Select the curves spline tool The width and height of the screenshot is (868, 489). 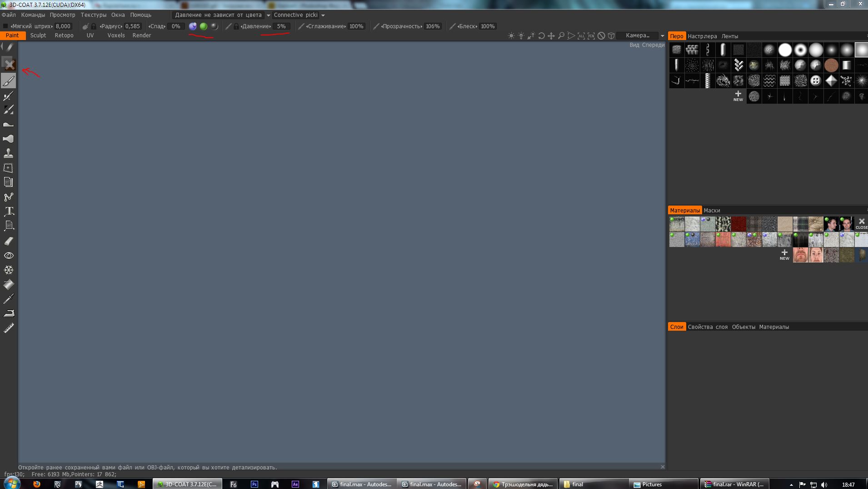click(x=9, y=197)
